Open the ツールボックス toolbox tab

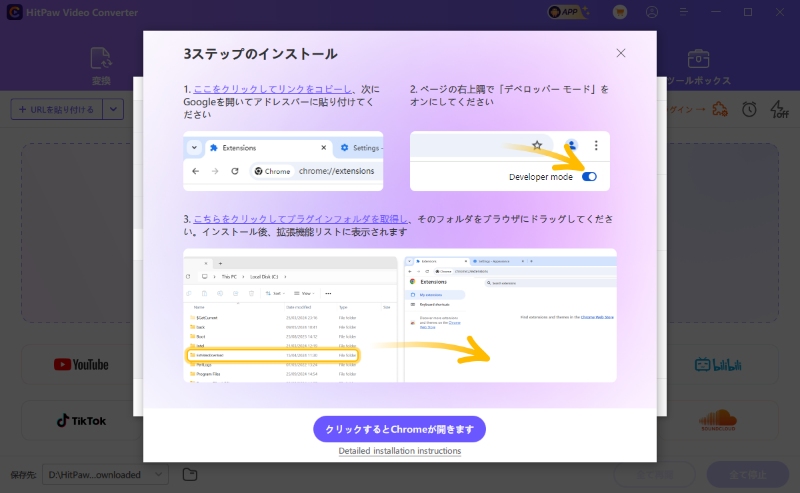click(x=698, y=68)
